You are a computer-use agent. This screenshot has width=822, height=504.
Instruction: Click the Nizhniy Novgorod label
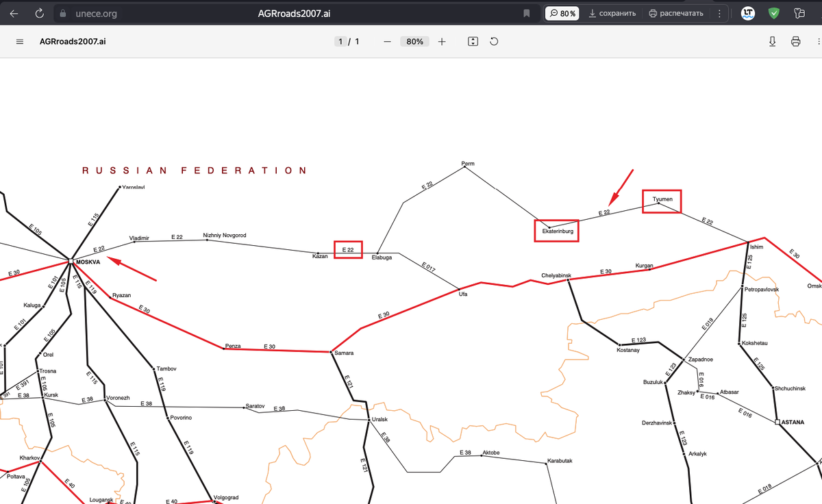[225, 235]
